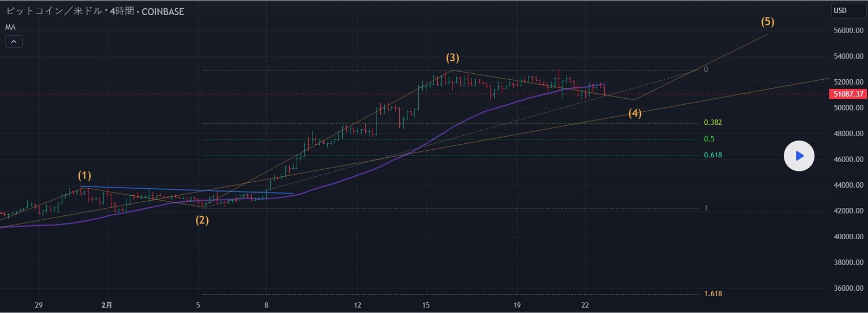The image size is (868, 313).
Task: Click the blue play button
Action: click(799, 156)
